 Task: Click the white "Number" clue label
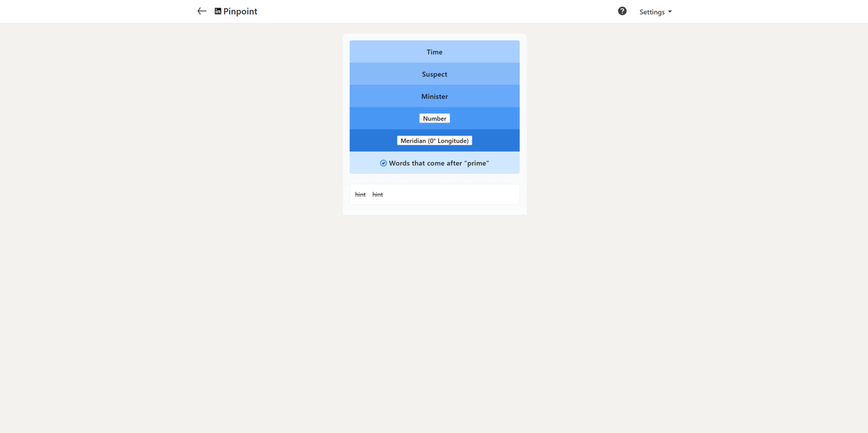435,118
